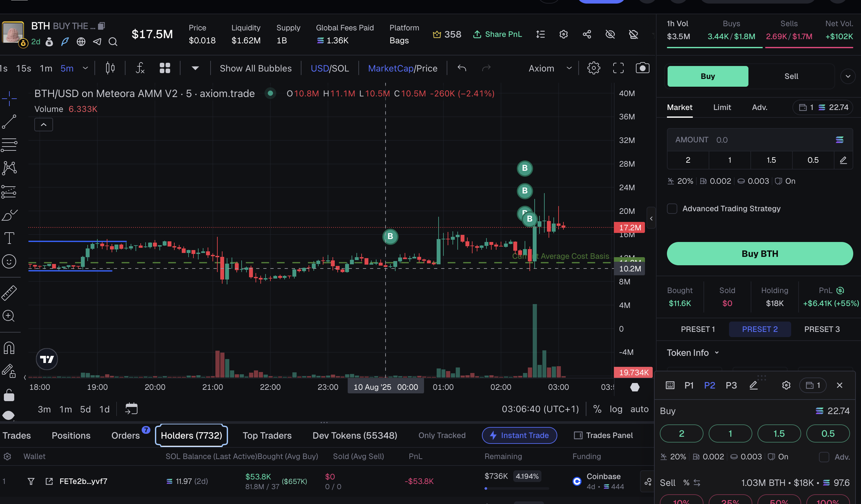
Task: Toggle magnet mode for drawings
Action: 9,348
